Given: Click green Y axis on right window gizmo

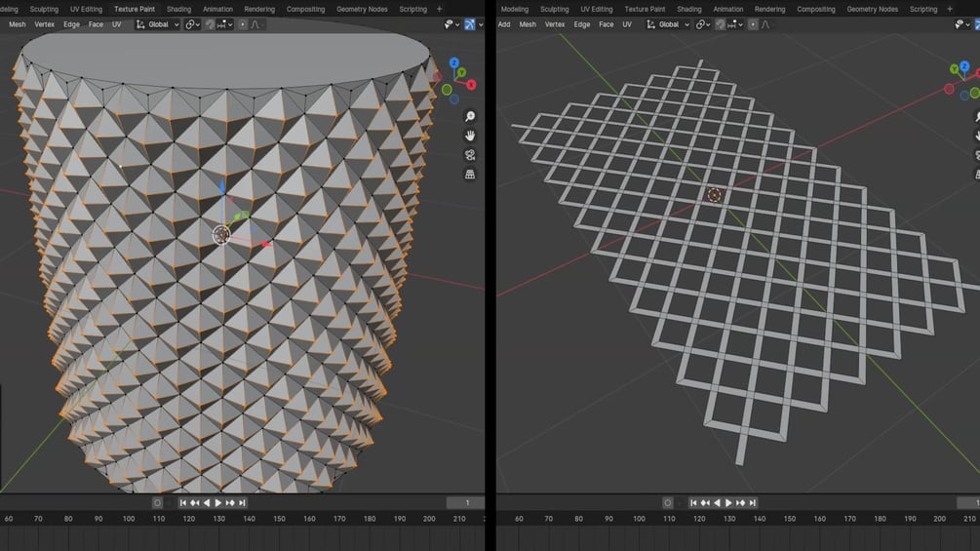Looking at the screenshot, I should [x=955, y=69].
